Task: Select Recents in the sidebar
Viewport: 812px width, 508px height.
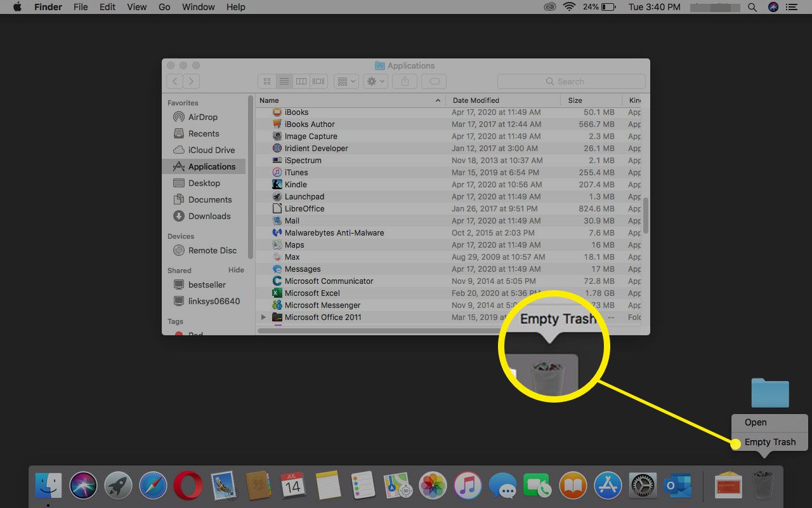Action: point(203,133)
